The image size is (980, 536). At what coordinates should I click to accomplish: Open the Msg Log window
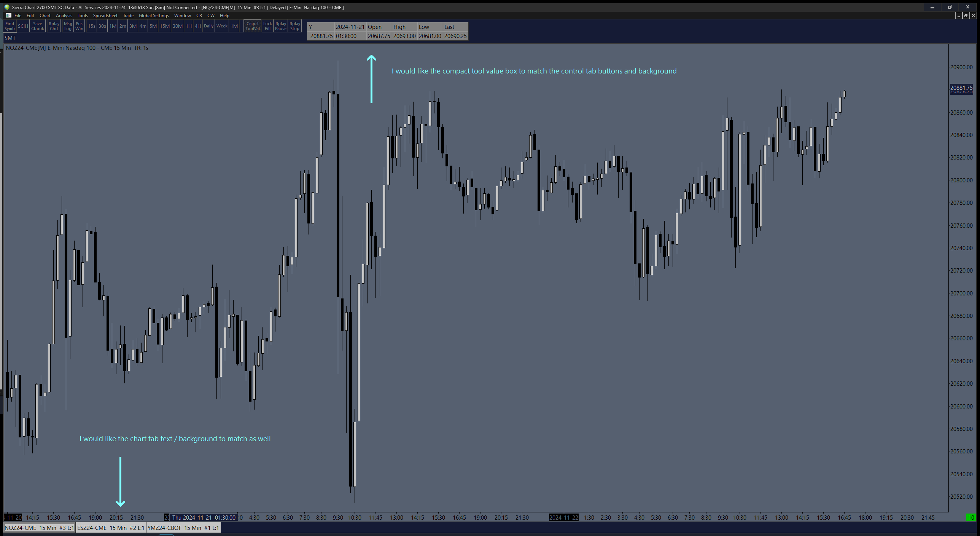pos(68,26)
